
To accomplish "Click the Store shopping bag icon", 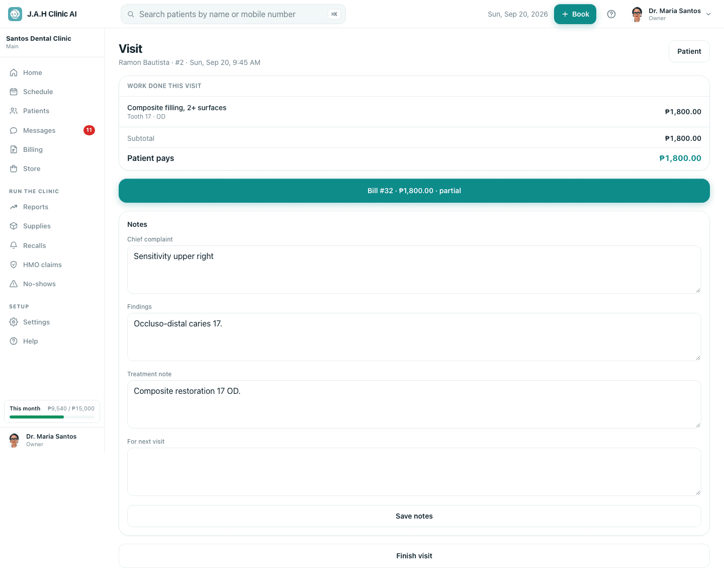I will click(x=14, y=169).
